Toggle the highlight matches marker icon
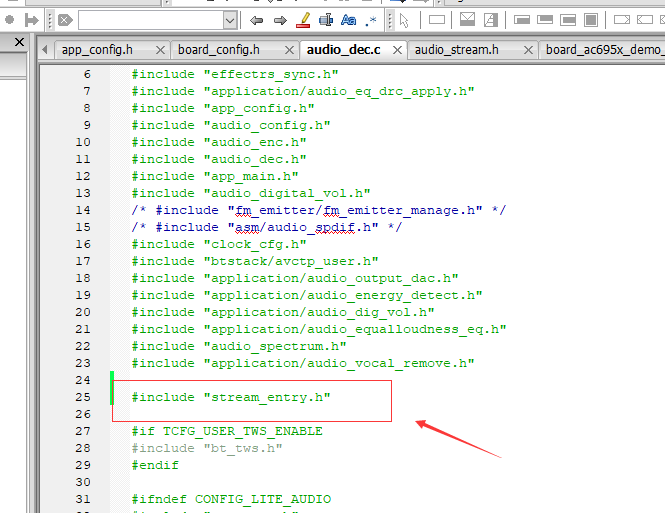665x513 pixels. (x=303, y=20)
